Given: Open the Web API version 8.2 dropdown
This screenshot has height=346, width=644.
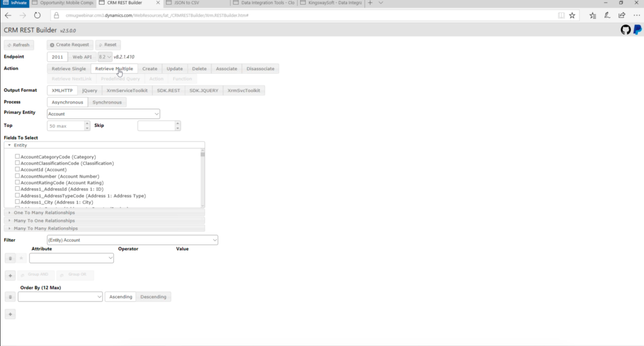Looking at the screenshot, I should (x=105, y=57).
